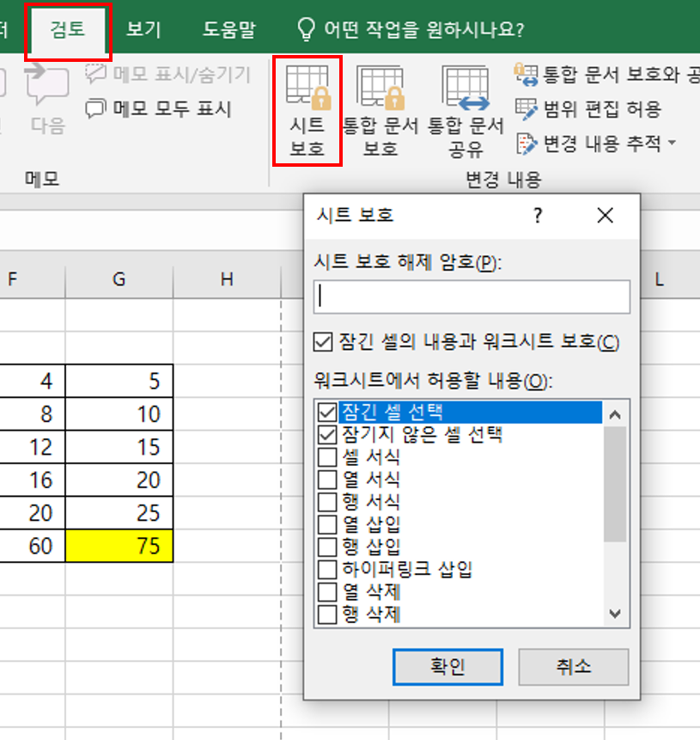
Task: Select cell with value 12
Action: [x=32, y=446]
